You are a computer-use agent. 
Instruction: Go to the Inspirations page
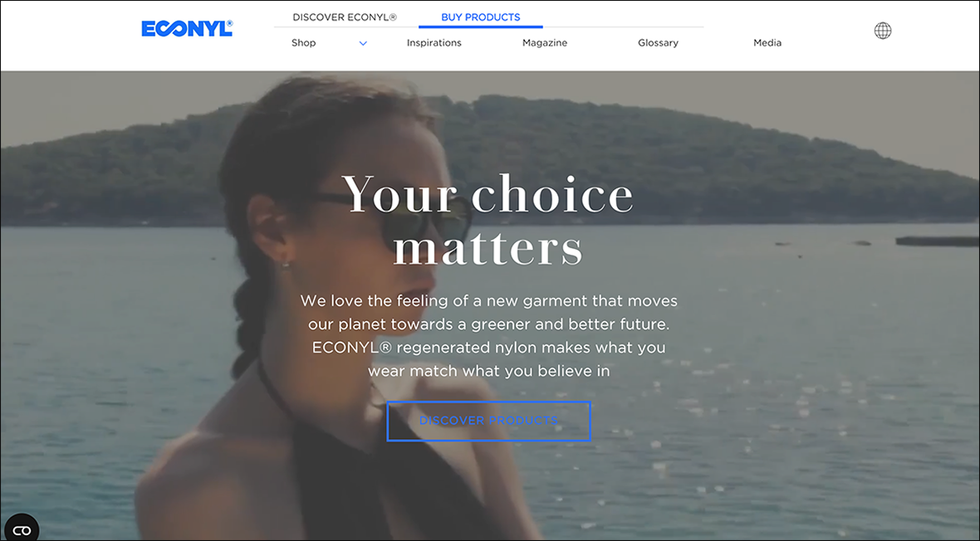click(x=434, y=42)
